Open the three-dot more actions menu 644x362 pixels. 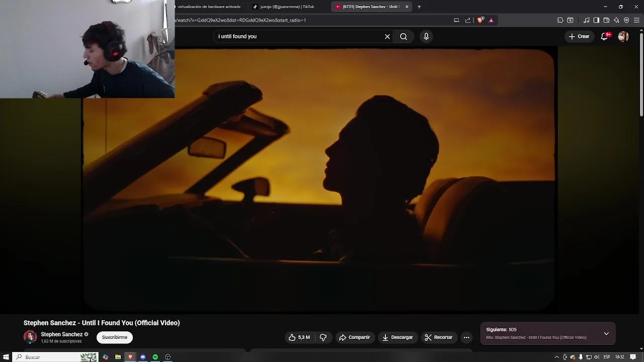pos(466,337)
